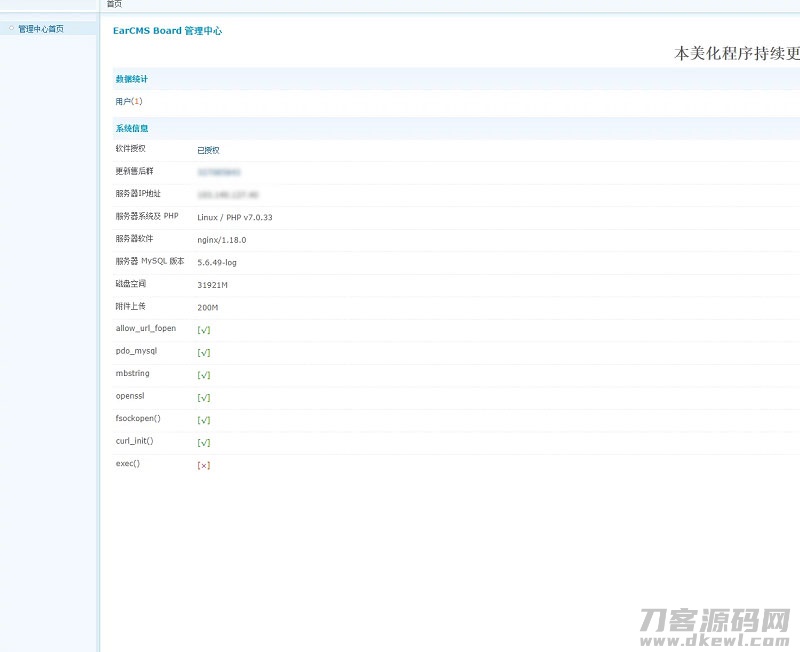Click the 已授权 license status link

pos(208,150)
